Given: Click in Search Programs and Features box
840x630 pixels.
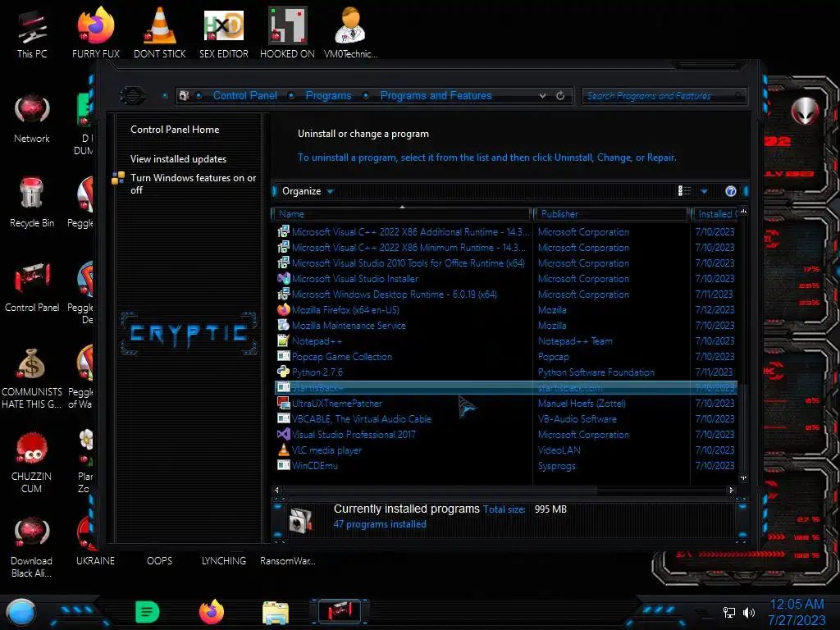Looking at the screenshot, I should [x=663, y=96].
